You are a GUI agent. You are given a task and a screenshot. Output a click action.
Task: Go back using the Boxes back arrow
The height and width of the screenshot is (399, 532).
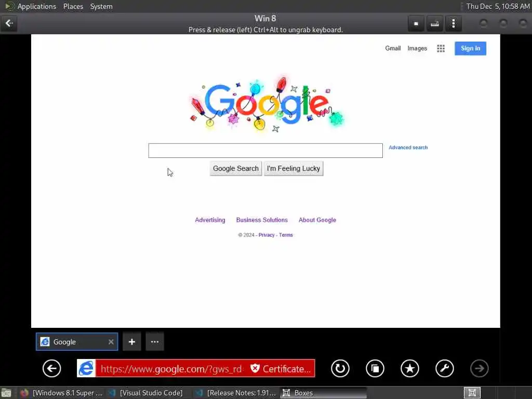9,23
